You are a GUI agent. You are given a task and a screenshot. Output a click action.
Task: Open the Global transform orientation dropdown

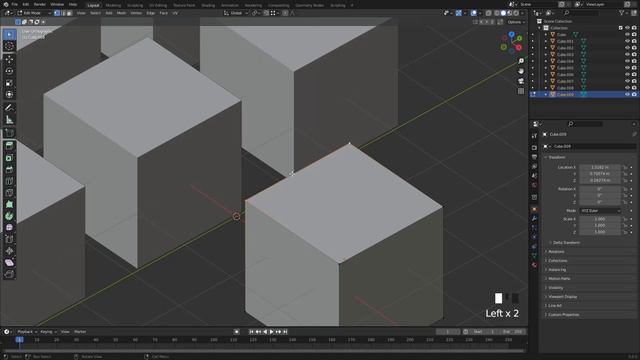pyautogui.click(x=236, y=13)
